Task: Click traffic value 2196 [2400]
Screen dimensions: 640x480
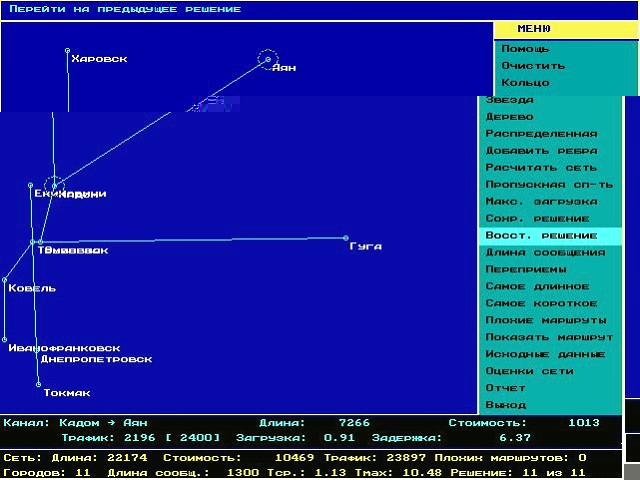Action: pyautogui.click(x=172, y=438)
